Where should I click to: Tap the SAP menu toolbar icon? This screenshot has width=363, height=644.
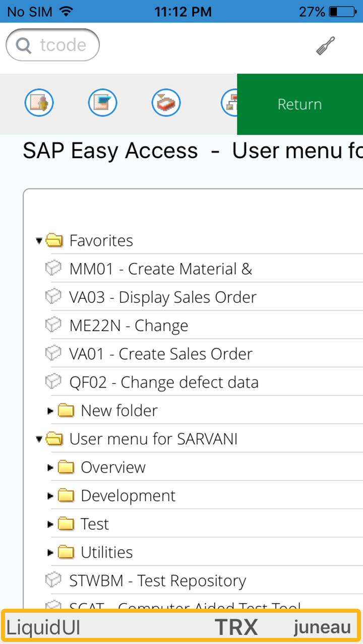(x=103, y=103)
